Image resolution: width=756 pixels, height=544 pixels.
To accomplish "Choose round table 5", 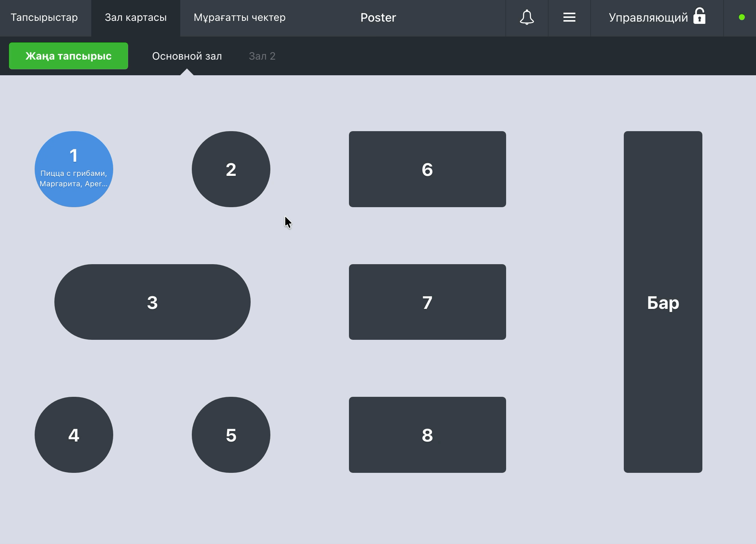I will (231, 435).
